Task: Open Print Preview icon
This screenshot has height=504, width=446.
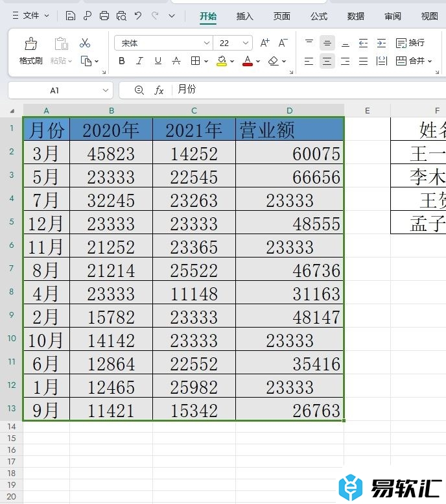Action: [121, 16]
